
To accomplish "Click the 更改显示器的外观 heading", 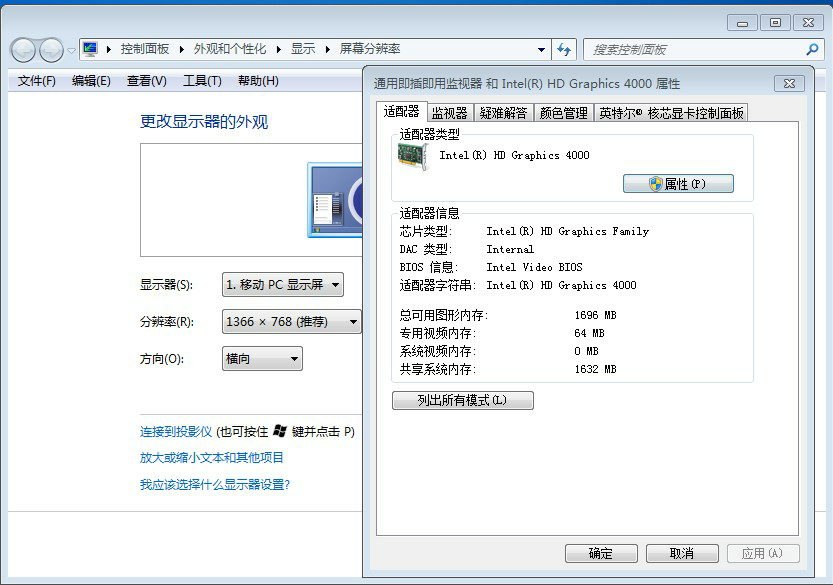I will pos(204,122).
